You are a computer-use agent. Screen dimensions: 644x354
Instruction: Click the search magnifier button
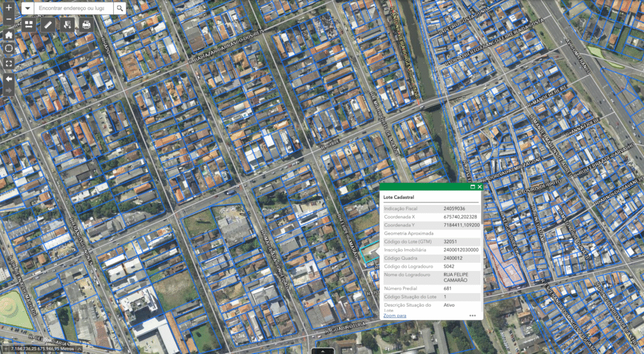click(119, 8)
